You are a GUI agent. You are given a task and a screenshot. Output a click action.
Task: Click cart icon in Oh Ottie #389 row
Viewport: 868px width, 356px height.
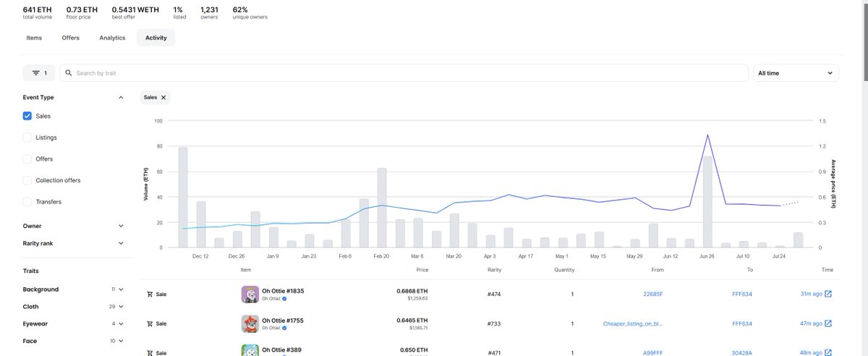coord(150,352)
